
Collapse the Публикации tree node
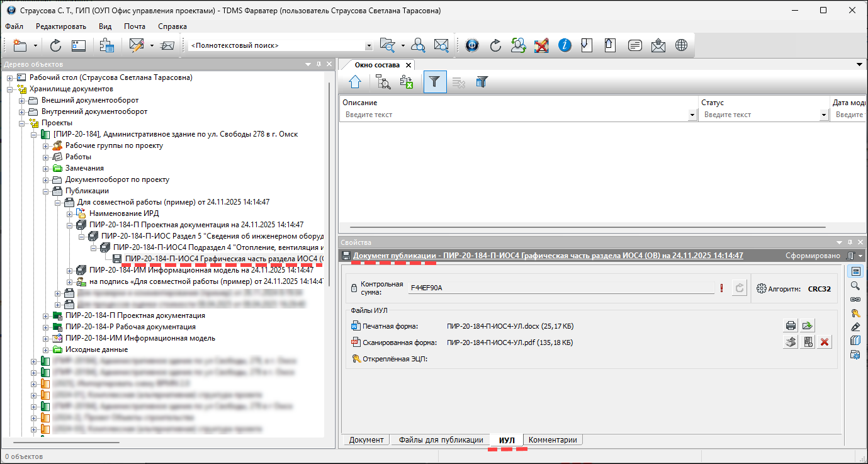point(46,191)
